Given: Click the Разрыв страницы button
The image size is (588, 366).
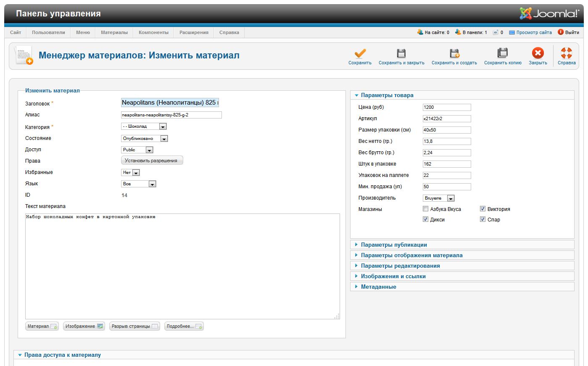Looking at the screenshot, I should 134,327.
